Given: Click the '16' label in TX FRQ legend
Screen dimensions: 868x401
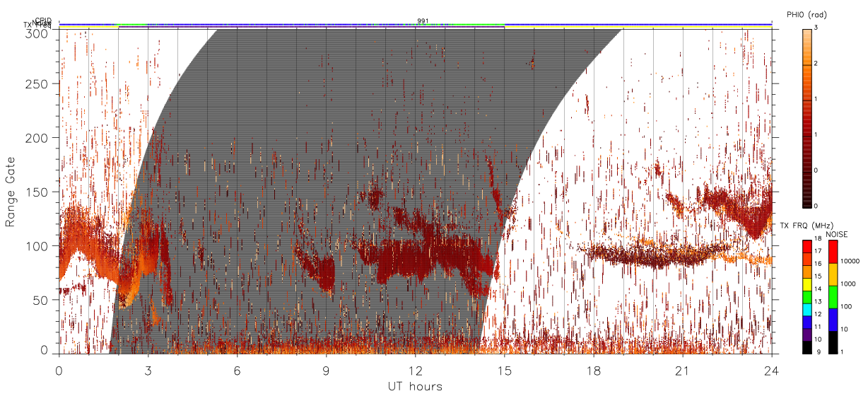Looking at the screenshot, I should point(818,264).
